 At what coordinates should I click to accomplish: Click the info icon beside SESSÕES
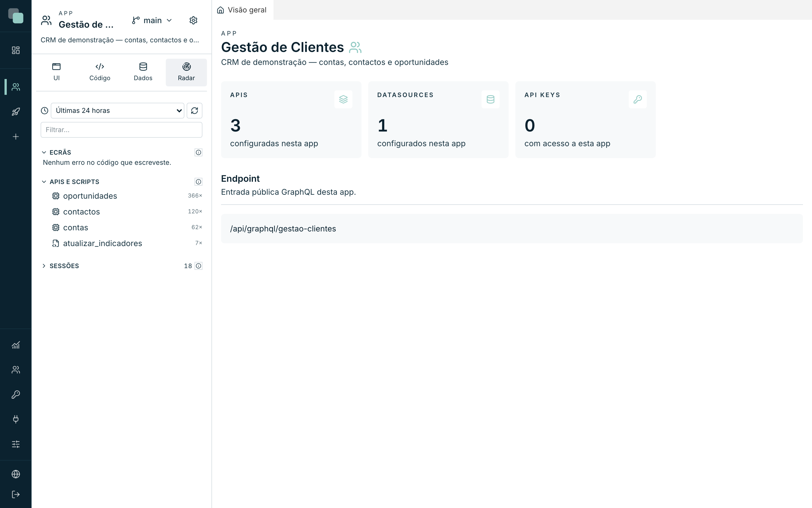[x=199, y=266]
